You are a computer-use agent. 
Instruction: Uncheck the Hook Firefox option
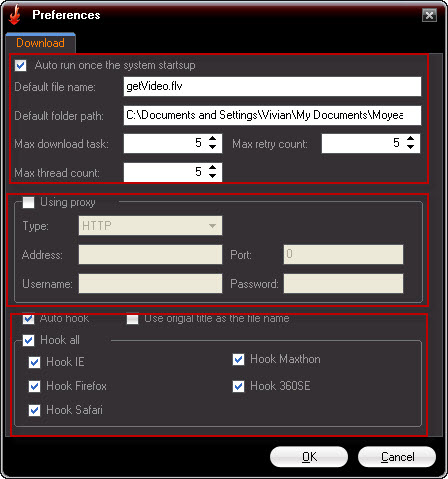(x=34, y=386)
